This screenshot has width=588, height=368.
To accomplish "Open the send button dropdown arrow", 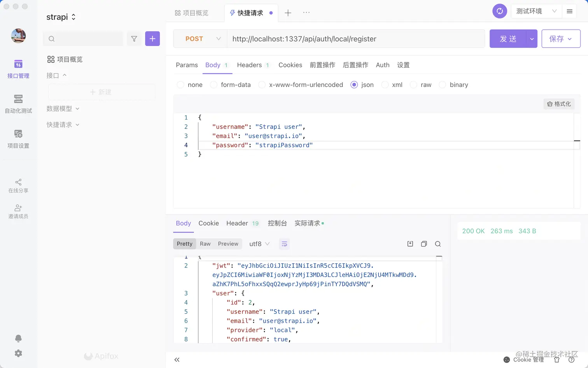I will click(532, 39).
